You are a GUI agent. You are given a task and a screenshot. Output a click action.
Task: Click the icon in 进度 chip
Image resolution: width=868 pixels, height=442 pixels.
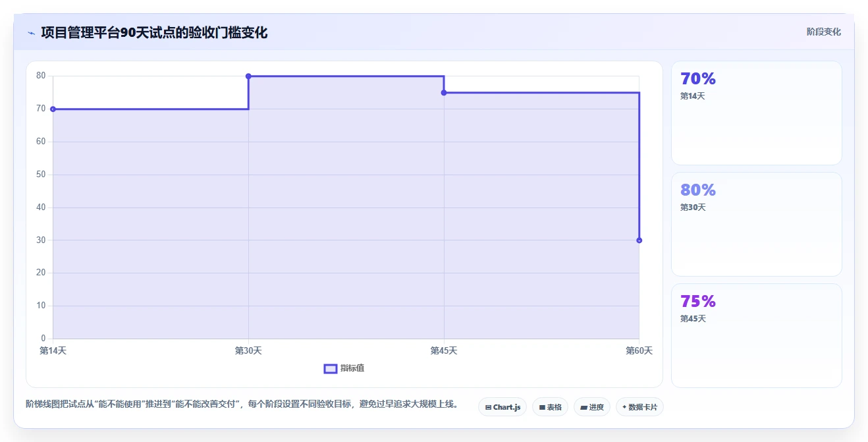[583, 408]
